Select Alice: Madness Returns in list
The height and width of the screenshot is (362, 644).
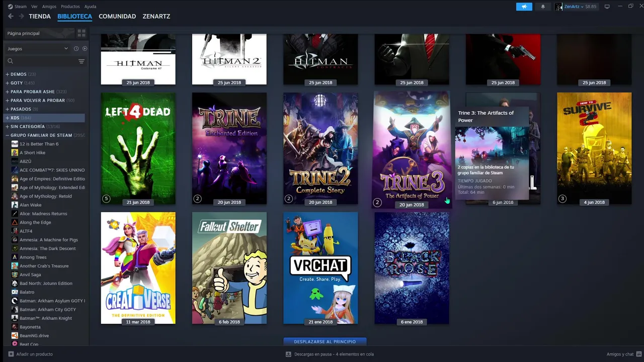pos(43,214)
